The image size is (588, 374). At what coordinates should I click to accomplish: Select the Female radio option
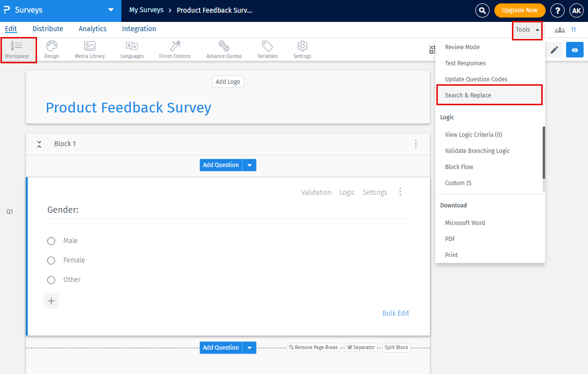click(x=51, y=260)
